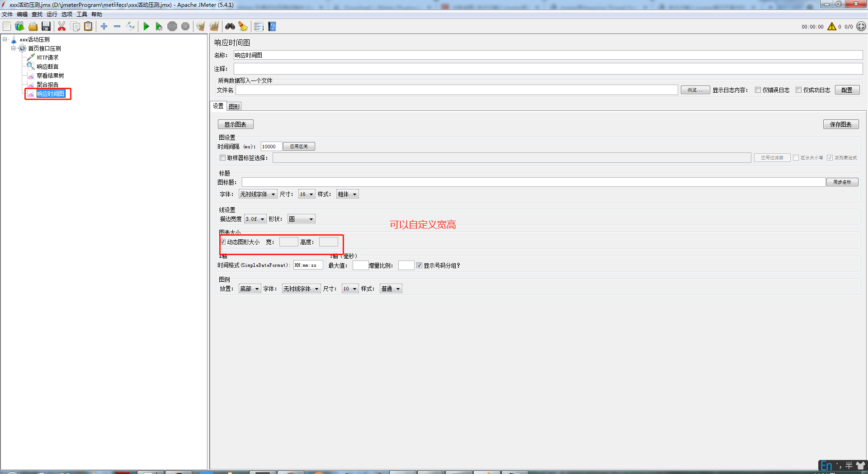
Task: Click the 时间间隔 input field
Action: pyautogui.click(x=271, y=147)
